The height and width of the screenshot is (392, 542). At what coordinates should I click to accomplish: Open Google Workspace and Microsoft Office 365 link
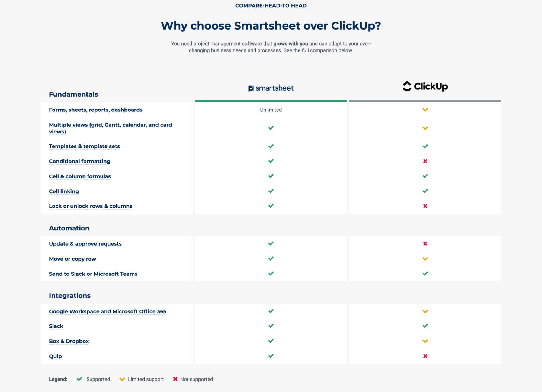(108, 311)
